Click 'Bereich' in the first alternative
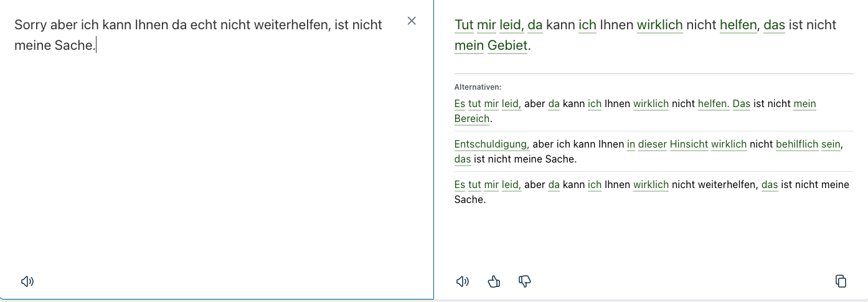Screen dimensions: 868x302 (472, 118)
